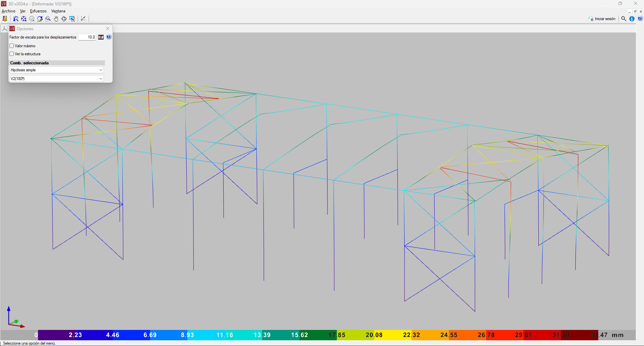The width and height of the screenshot is (644, 346).
Task: Select the pan hand tool
Action: point(56,19)
